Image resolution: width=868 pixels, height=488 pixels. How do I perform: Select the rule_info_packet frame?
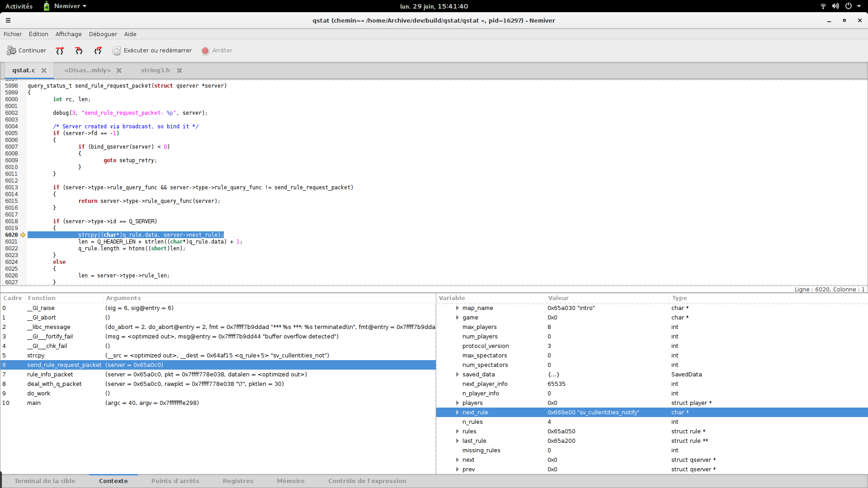tap(218, 375)
